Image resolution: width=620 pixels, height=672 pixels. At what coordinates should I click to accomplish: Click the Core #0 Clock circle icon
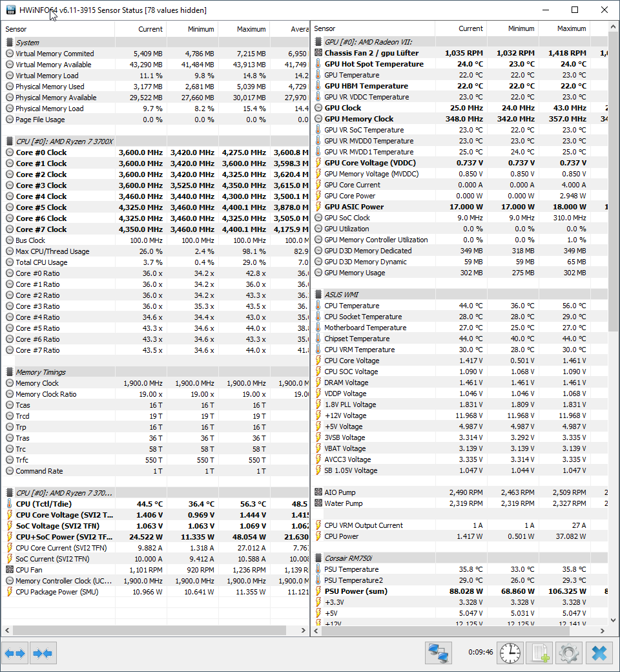[10, 152]
